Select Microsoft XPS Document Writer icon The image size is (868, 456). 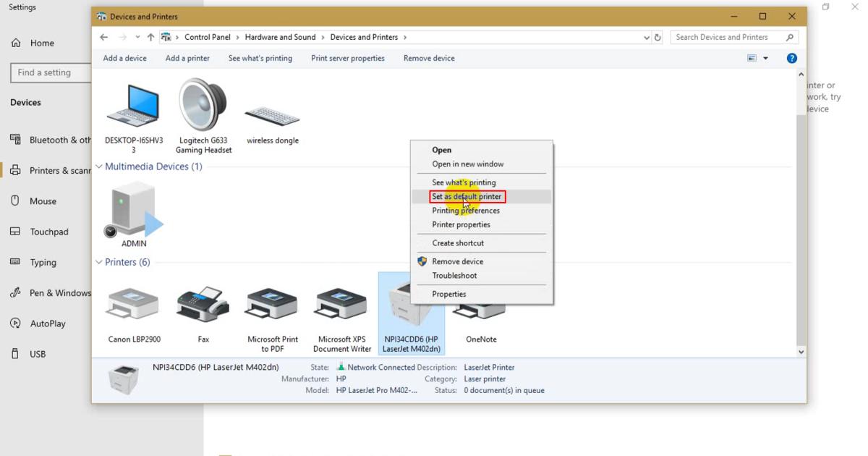coord(342,305)
